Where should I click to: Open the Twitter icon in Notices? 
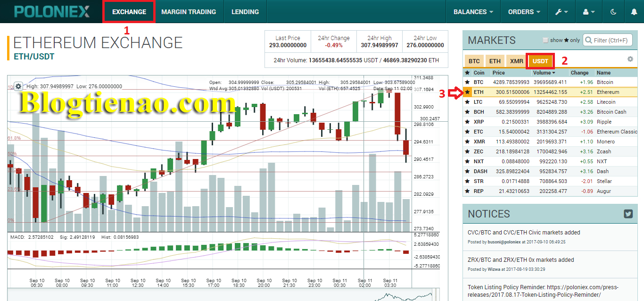628,214
